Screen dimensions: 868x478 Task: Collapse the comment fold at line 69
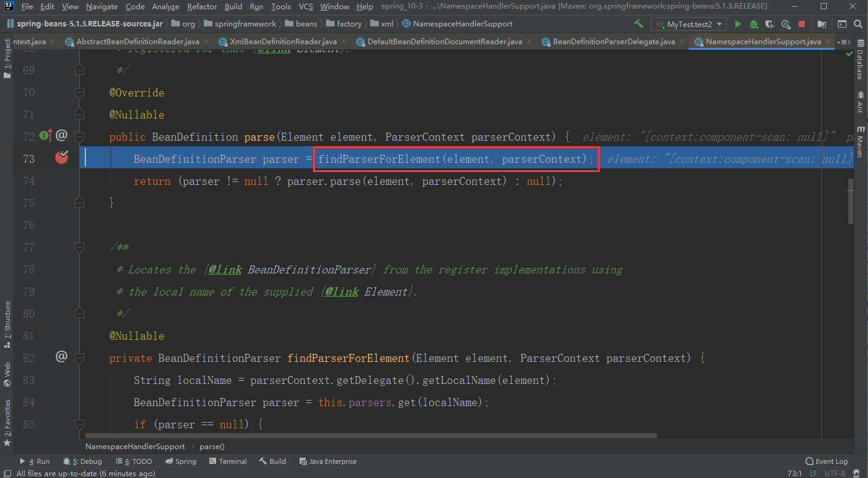pyautogui.click(x=79, y=71)
